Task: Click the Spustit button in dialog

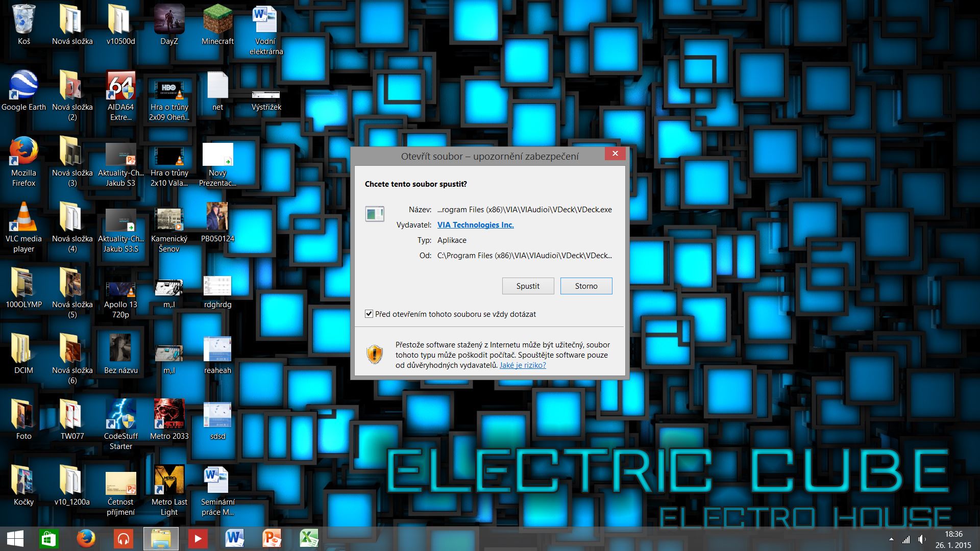Action: pos(528,286)
